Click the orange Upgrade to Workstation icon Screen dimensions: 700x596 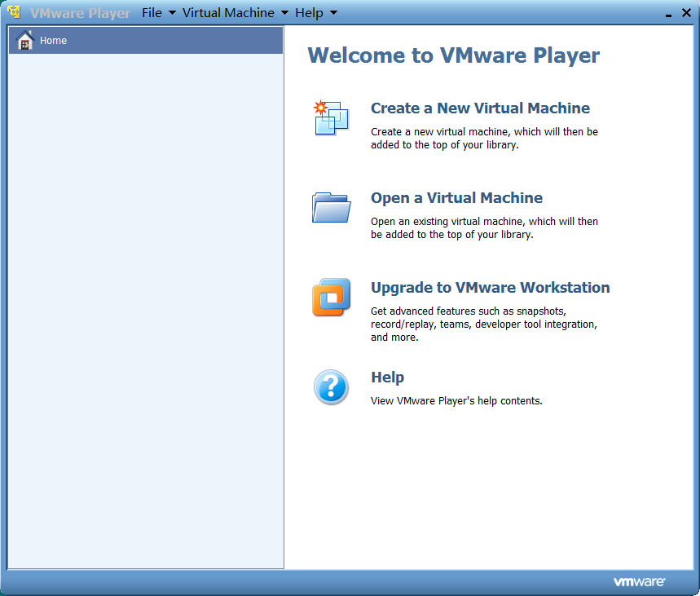[331, 297]
